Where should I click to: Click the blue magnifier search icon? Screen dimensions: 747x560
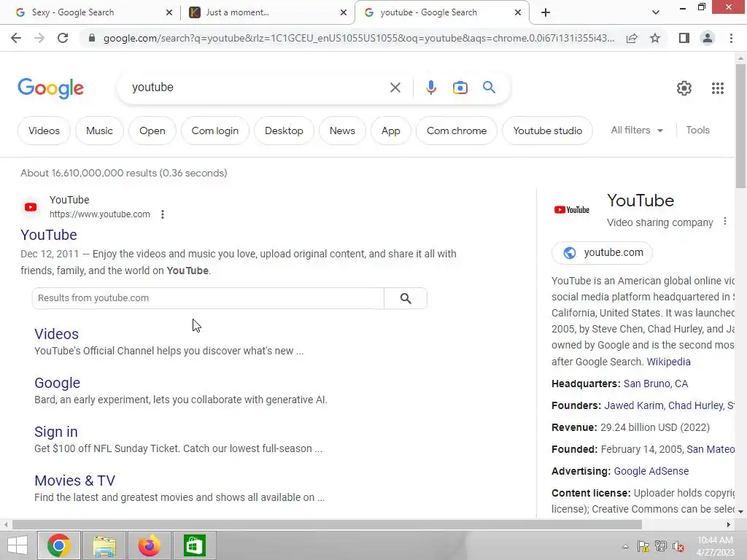pyautogui.click(x=489, y=87)
